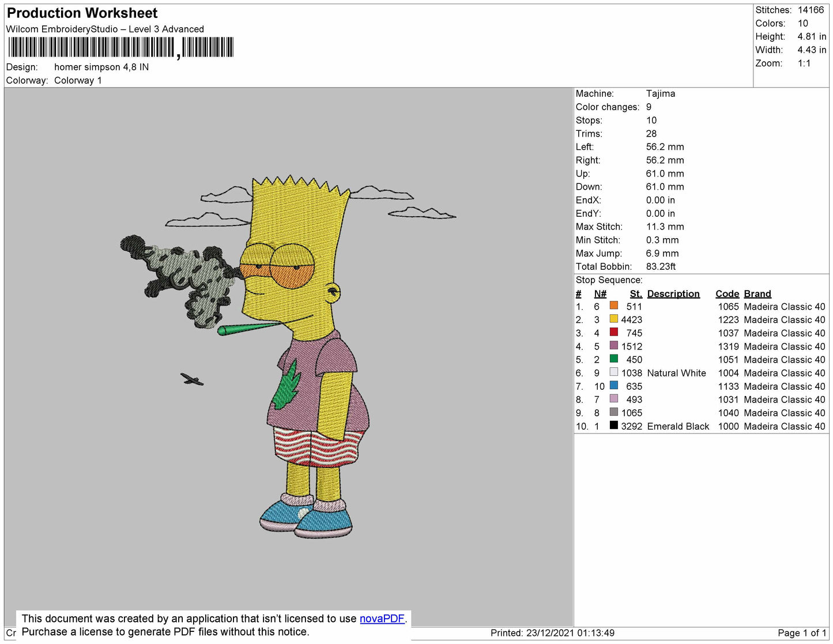Click the 'Emerald Black' description
This screenshot has width=833, height=644.
tap(678, 426)
